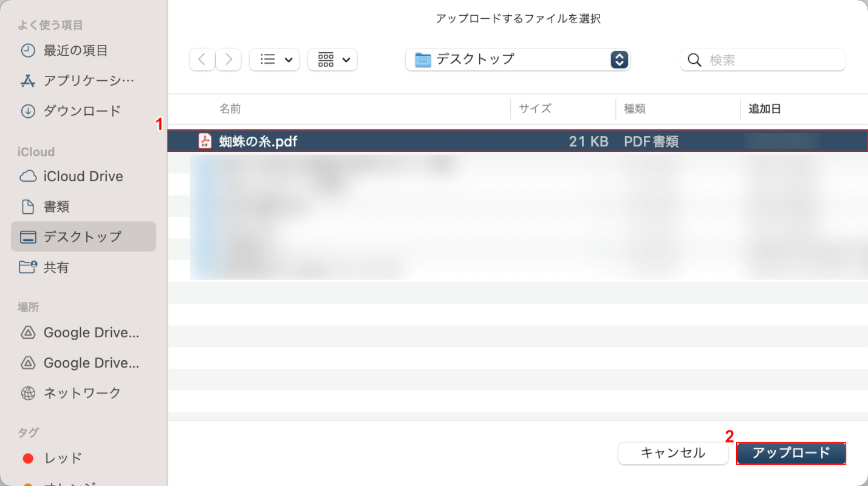868x486 pixels.
Task: Go back with the left chevron button
Action: tap(202, 60)
